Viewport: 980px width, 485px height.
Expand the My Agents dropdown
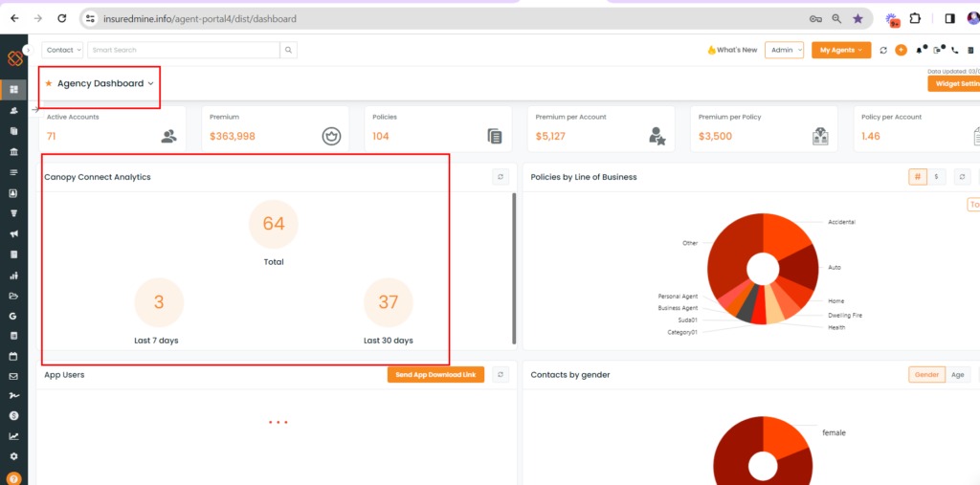841,50
